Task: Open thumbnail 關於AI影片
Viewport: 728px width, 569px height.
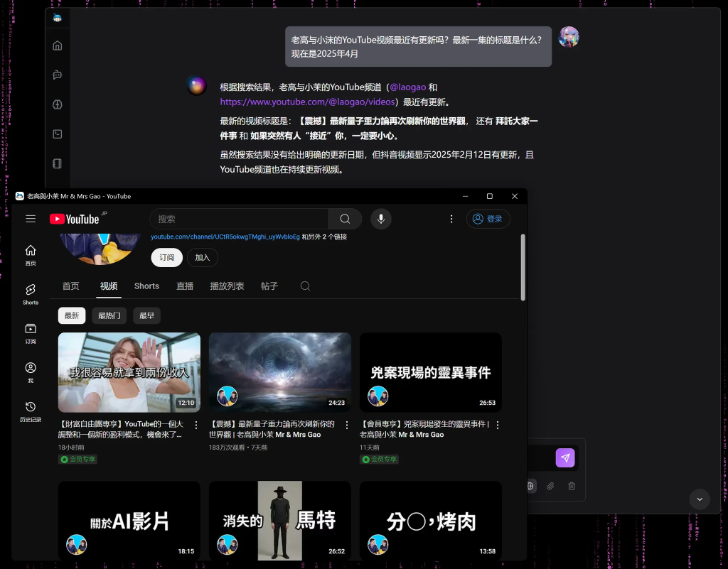Action: click(x=129, y=521)
